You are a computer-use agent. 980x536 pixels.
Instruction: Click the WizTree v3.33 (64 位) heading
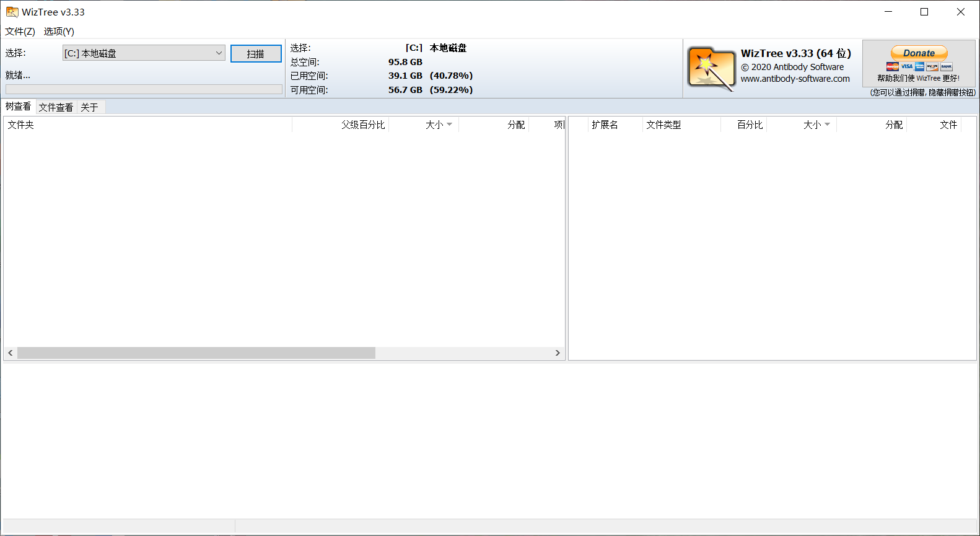[x=796, y=53]
